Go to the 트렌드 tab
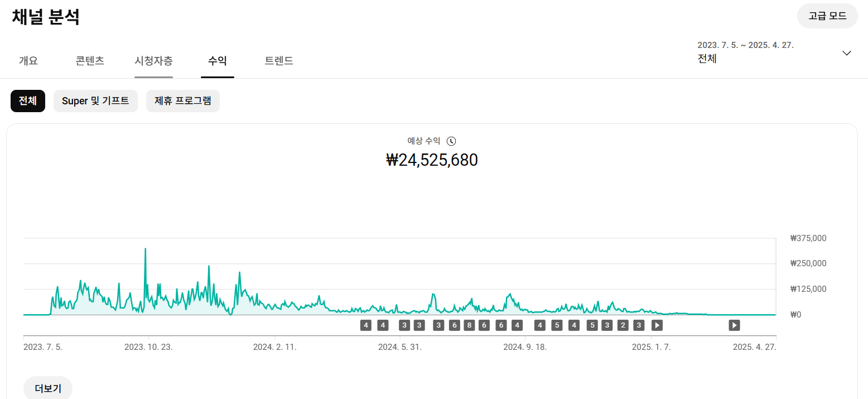This screenshot has height=399, width=868. pyautogui.click(x=279, y=61)
